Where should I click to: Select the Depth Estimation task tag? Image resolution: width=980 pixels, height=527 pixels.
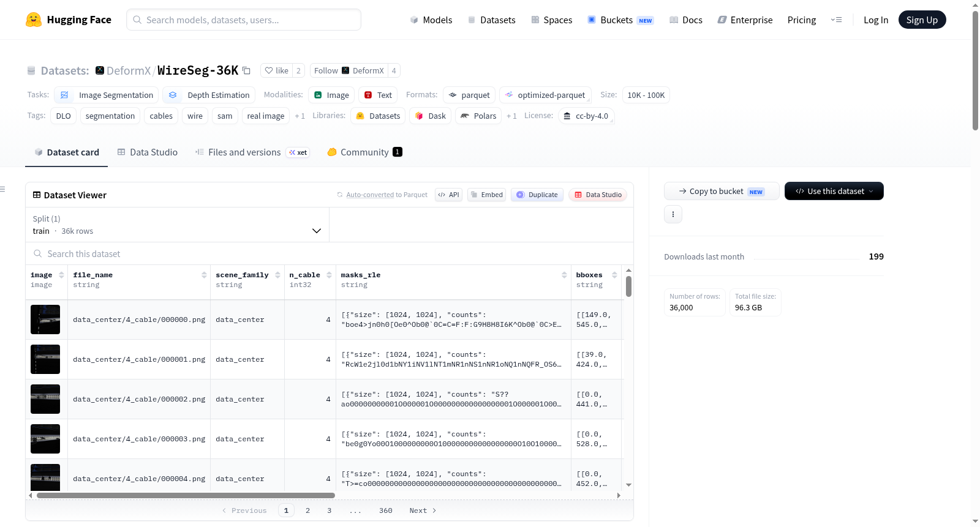[x=209, y=95]
